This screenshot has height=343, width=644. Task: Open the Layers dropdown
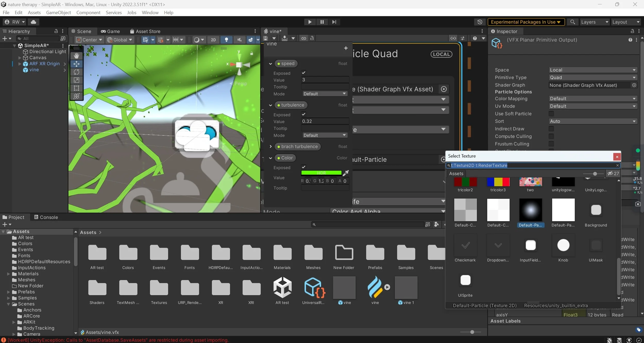pos(594,22)
